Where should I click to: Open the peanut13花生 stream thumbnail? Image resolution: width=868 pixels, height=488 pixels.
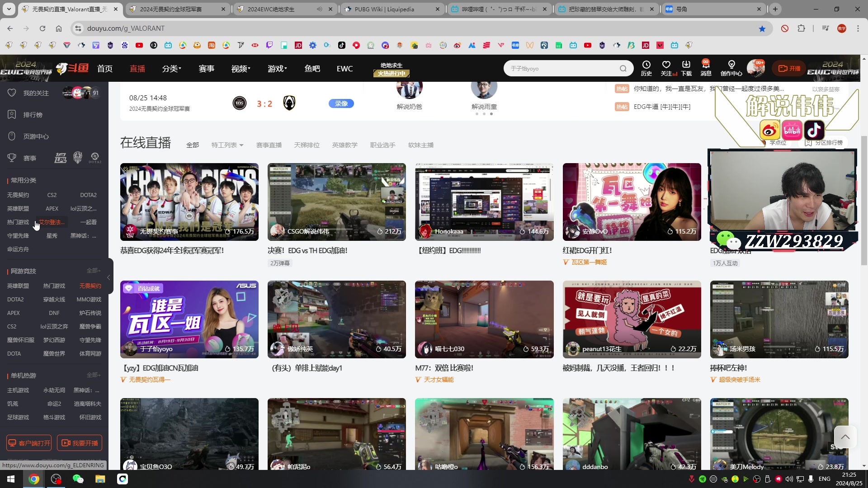pyautogui.click(x=632, y=319)
